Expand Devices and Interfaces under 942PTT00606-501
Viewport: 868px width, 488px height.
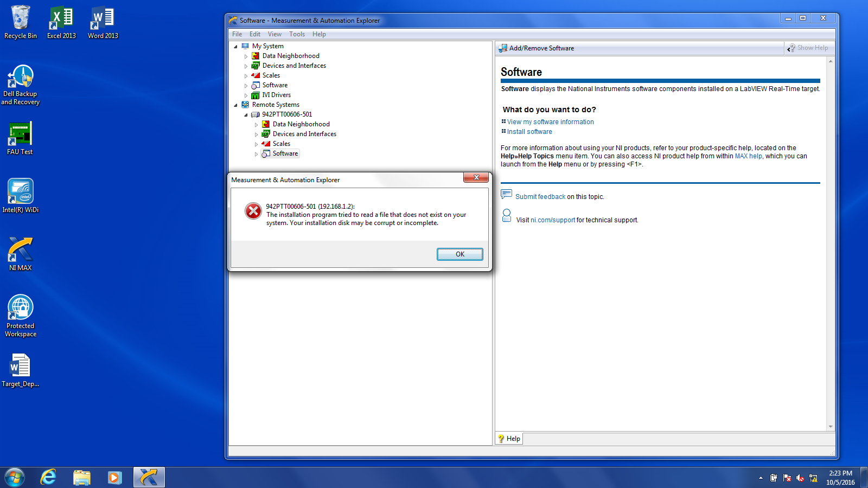[256, 134]
